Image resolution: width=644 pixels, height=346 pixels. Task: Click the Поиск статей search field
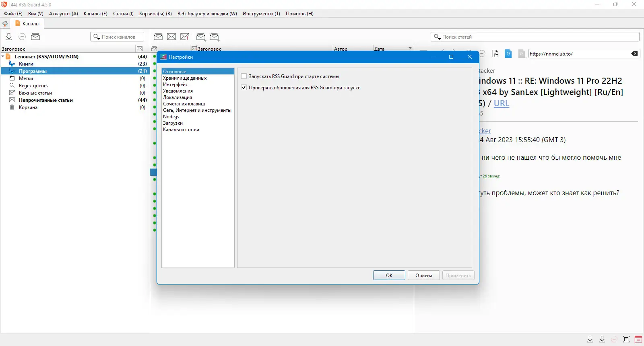(535, 37)
